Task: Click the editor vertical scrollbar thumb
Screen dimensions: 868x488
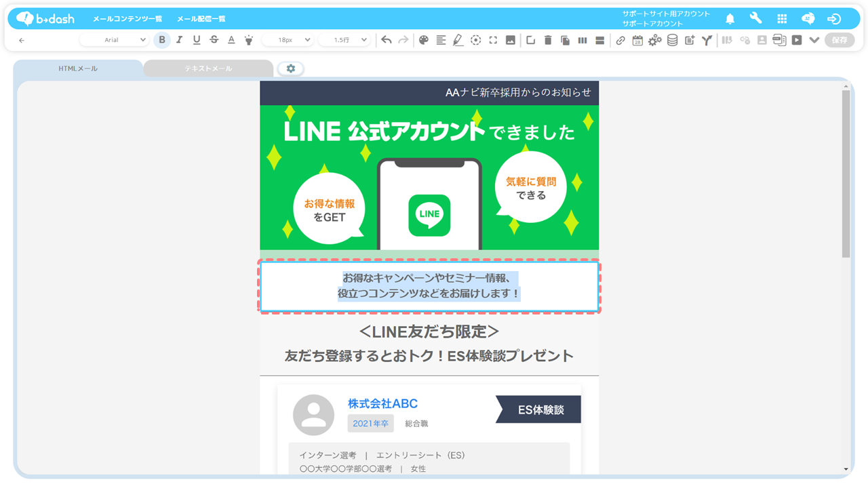Action: [x=846, y=173]
